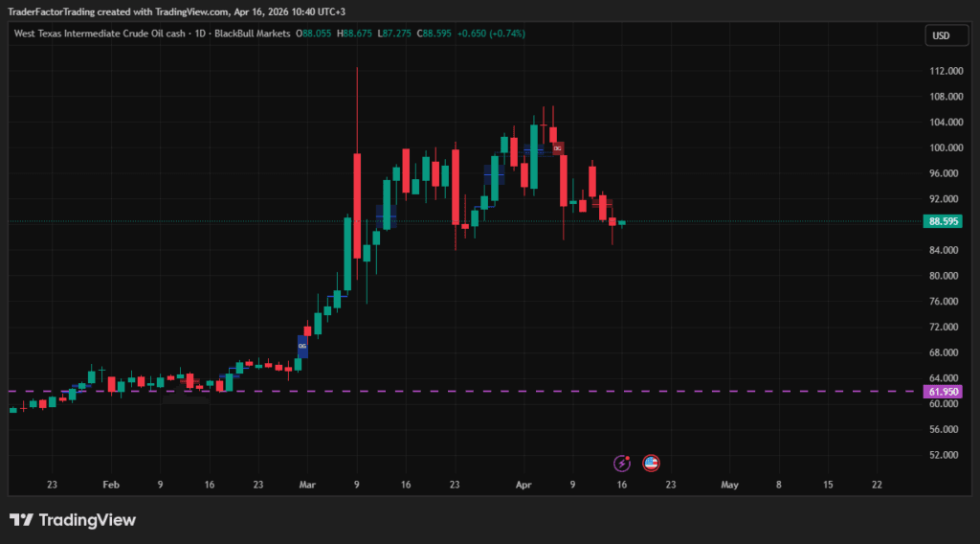
Task: Open the USD currency selector
Action: pyautogui.click(x=941, y=35)
